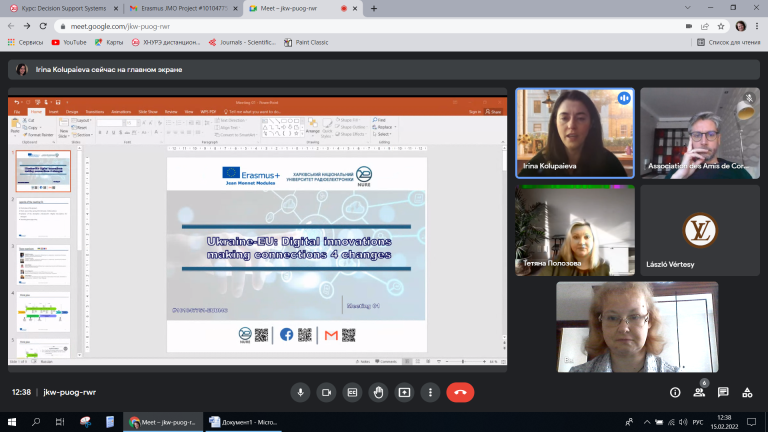Select slide 1 thumbnail in shared PowerPoint
768x432 pixels.
[43, 171]
